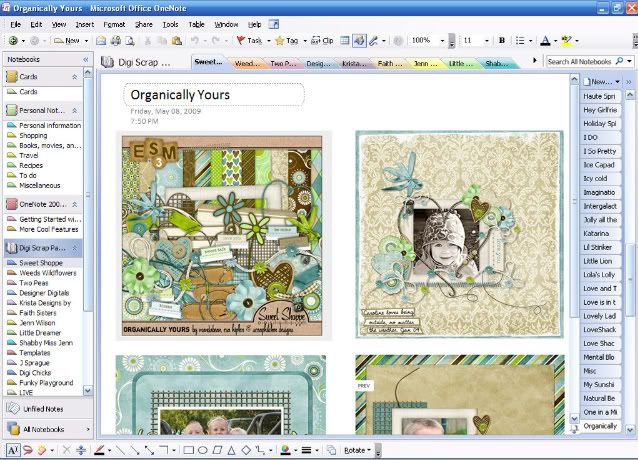The width and height of the screenshot is (638, 460).
Task: Click the green Back navigation arrow
Action: [x=13, y=40]
